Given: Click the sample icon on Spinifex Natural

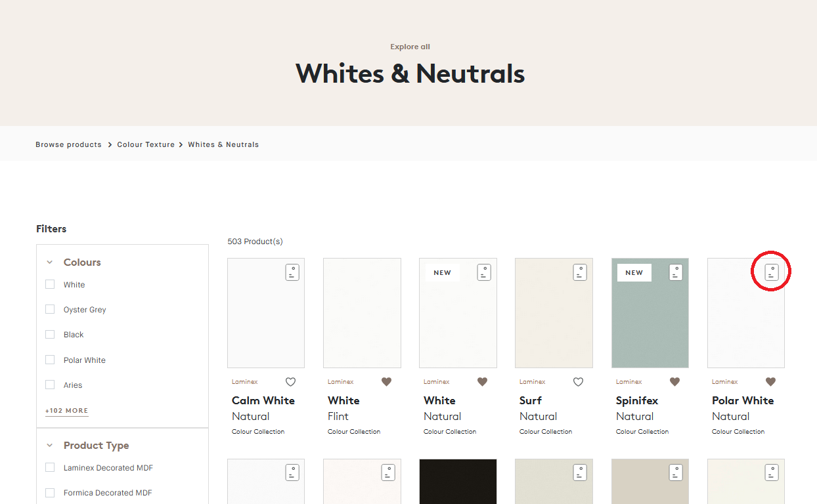Looking at the screenshot, I should click(x=676, y=272).
